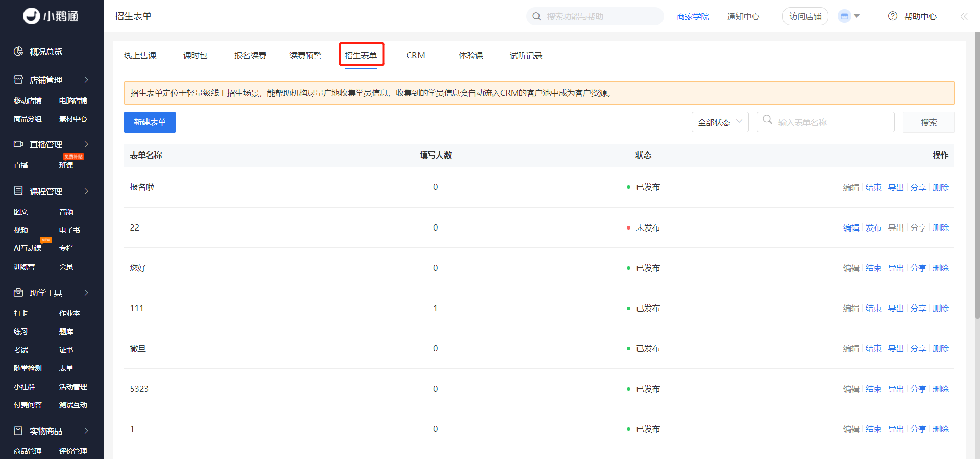
Task: Switch to the 线上售课 tab
Action: [x=140, y=55]
